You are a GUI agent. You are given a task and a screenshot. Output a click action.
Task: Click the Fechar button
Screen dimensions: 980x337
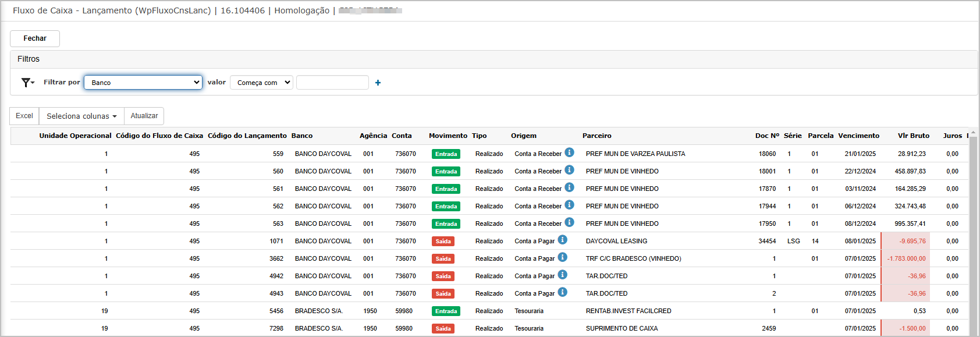point(35,38)
